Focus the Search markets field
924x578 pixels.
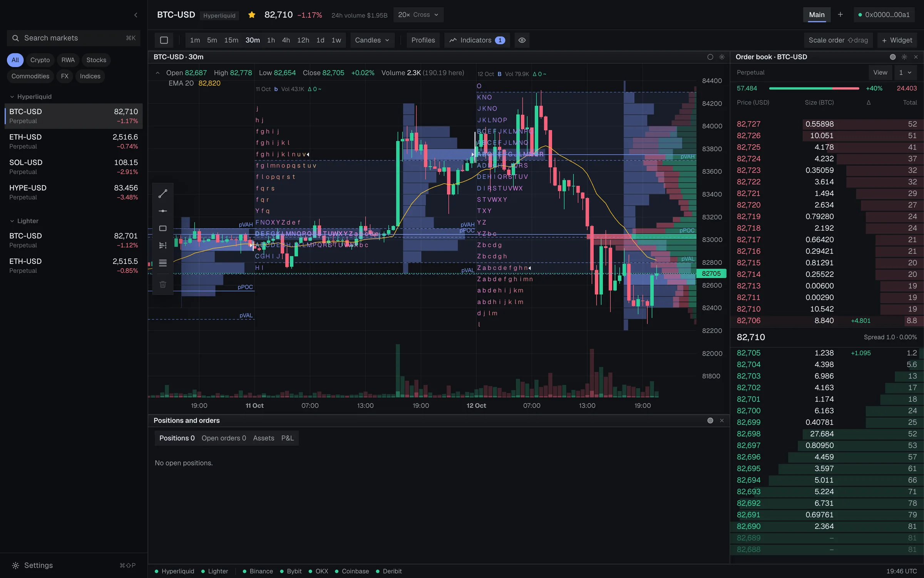click(74, 38)
